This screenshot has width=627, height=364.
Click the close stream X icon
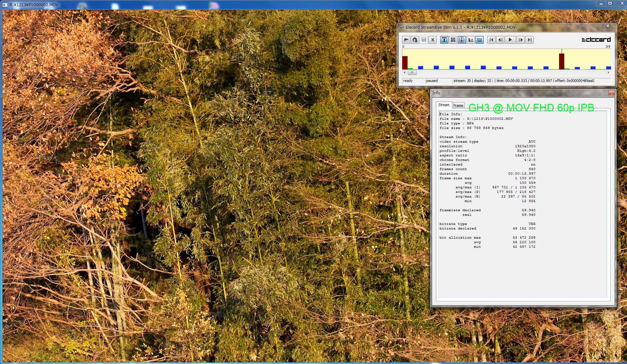433,40
